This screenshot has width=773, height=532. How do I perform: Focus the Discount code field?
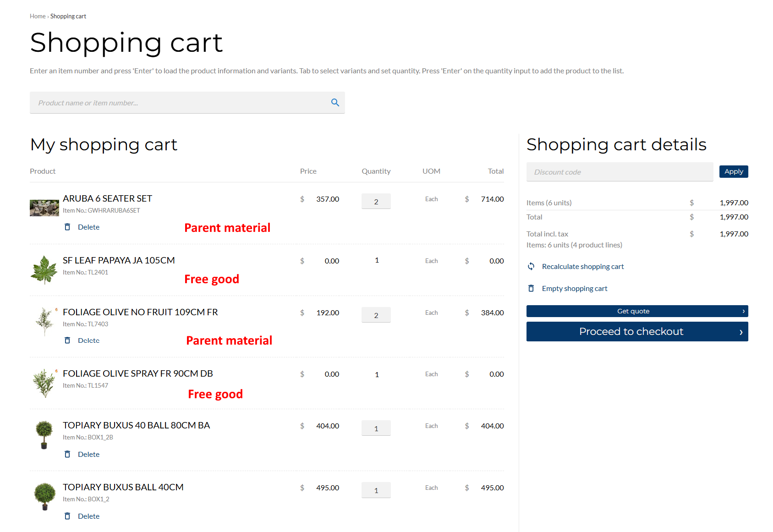[x=619, y=172]
